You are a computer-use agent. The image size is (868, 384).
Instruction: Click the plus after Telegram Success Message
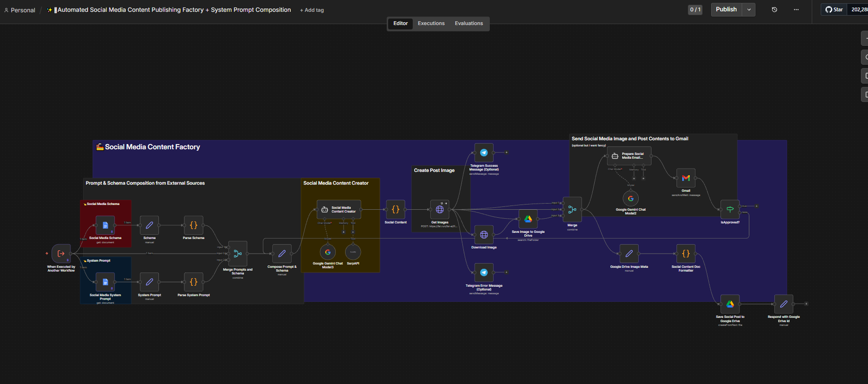pos(506,153)
